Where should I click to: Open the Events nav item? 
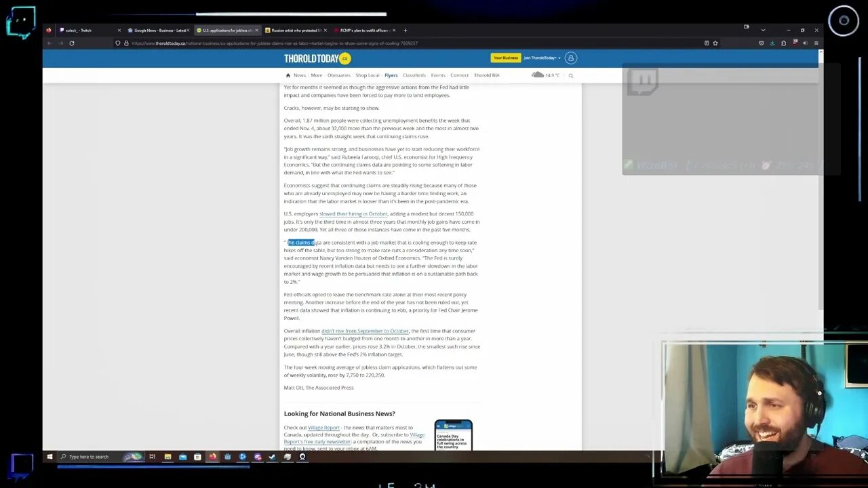[438, 75]
